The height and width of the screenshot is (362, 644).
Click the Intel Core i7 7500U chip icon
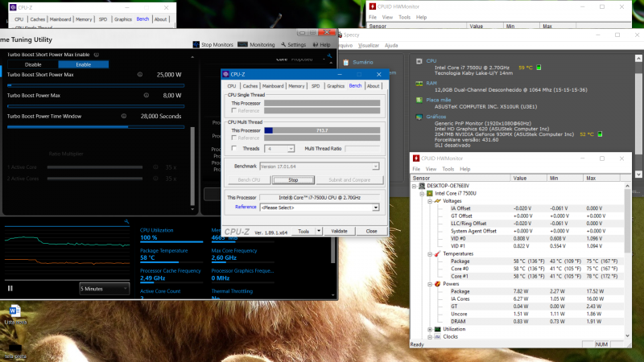coord(430,193)
